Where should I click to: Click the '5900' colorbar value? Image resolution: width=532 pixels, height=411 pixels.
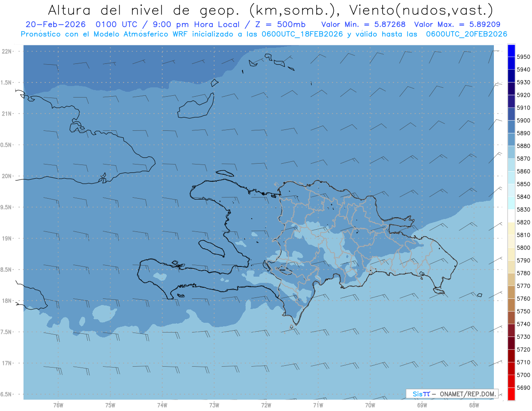point(524,121)
